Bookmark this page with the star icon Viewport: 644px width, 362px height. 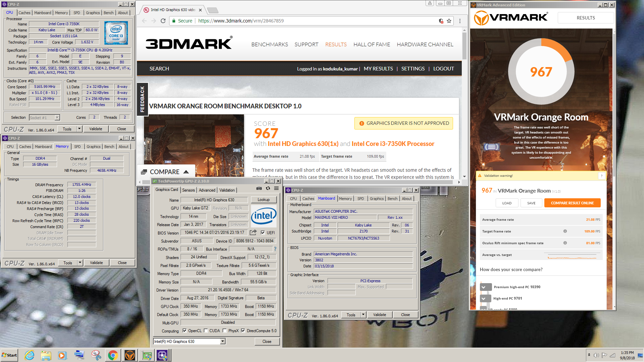449,21
